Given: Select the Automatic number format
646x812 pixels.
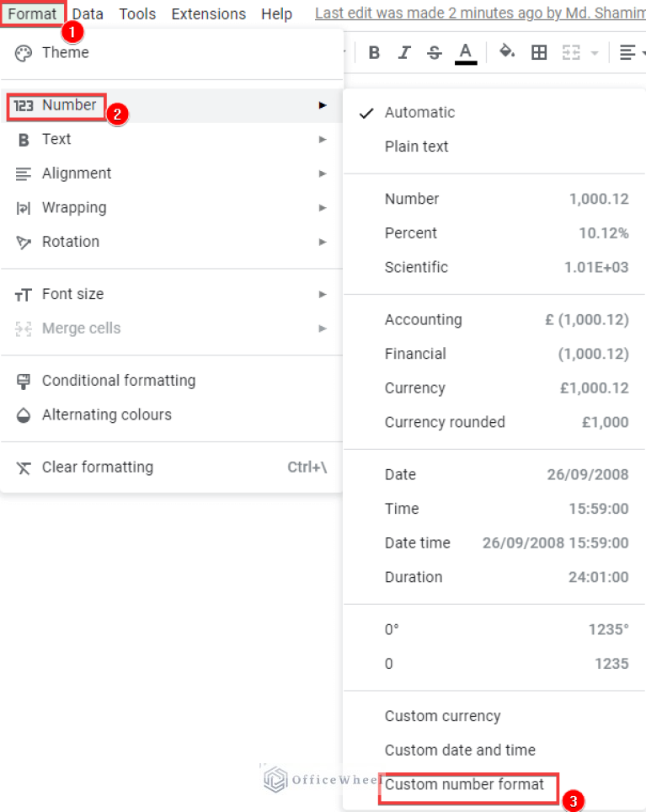Looking at the screenshot, I should [x=418, y=112].
